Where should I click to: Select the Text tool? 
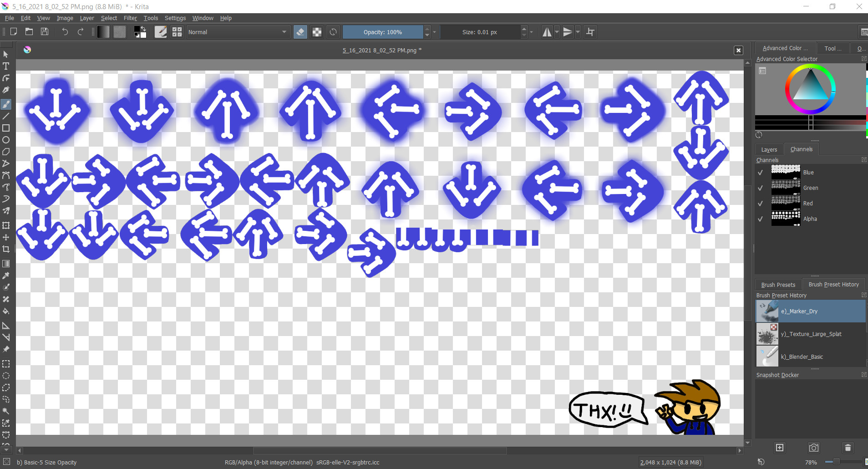[x=6, y=66]
